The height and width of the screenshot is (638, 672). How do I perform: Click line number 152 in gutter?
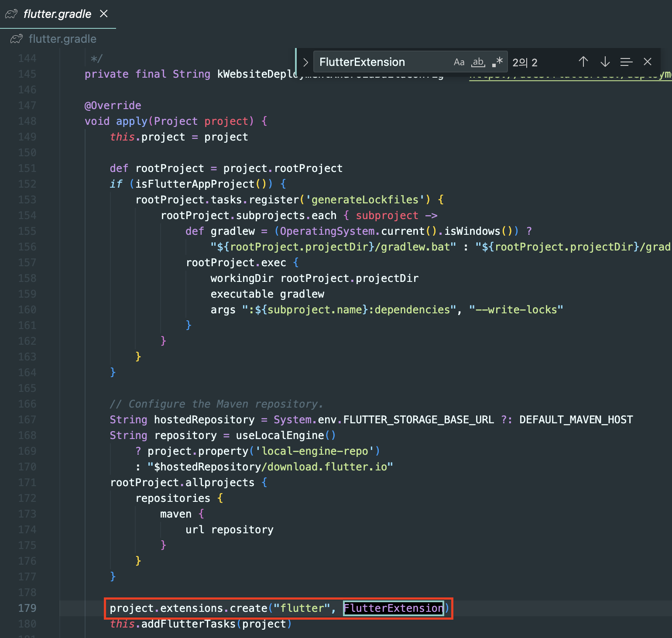coord(27,184)
